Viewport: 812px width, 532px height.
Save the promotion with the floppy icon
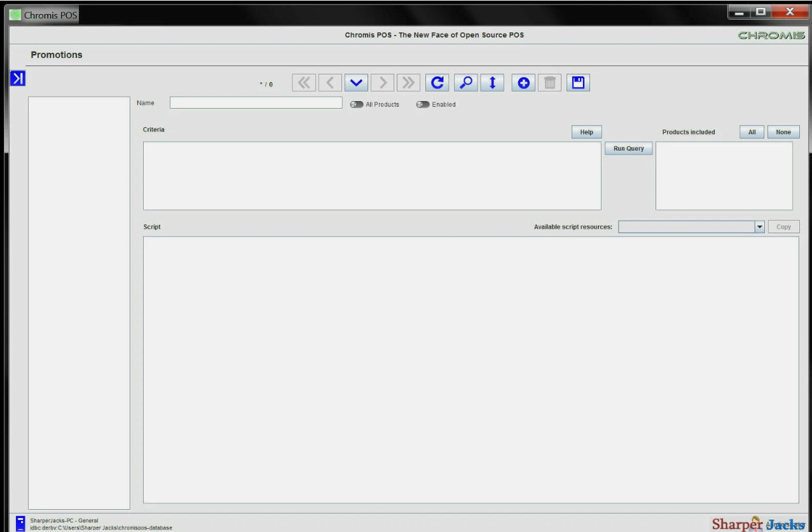(x=578, y=83)
